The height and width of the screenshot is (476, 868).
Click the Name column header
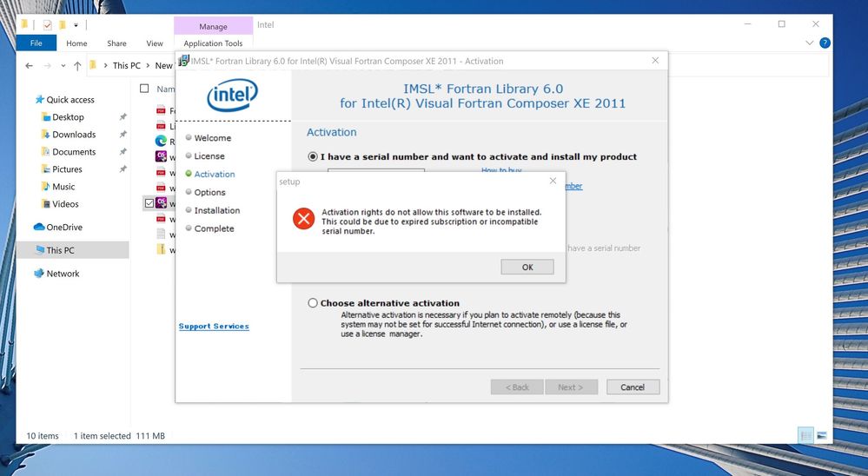pos(165,89)
